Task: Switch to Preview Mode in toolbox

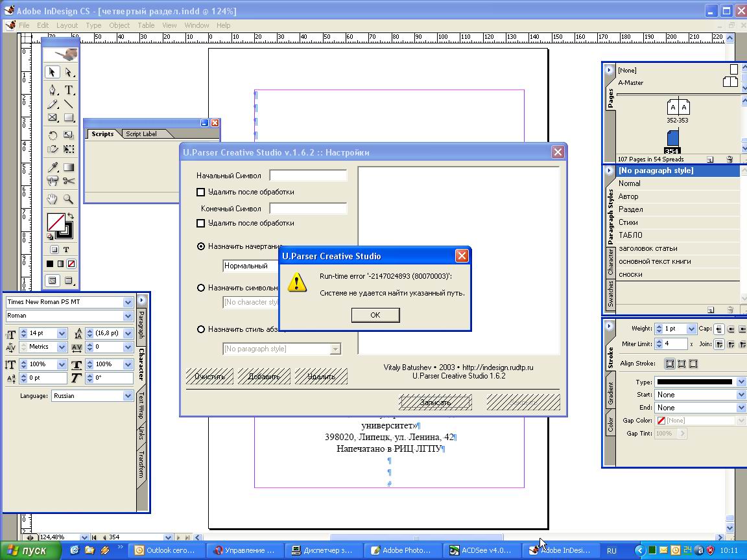Action: point(69,281)
